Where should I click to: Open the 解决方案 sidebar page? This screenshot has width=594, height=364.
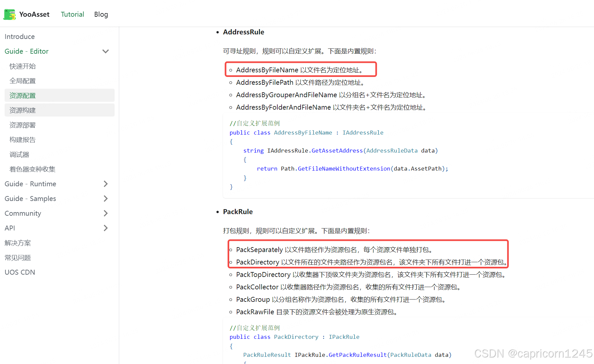18,243
